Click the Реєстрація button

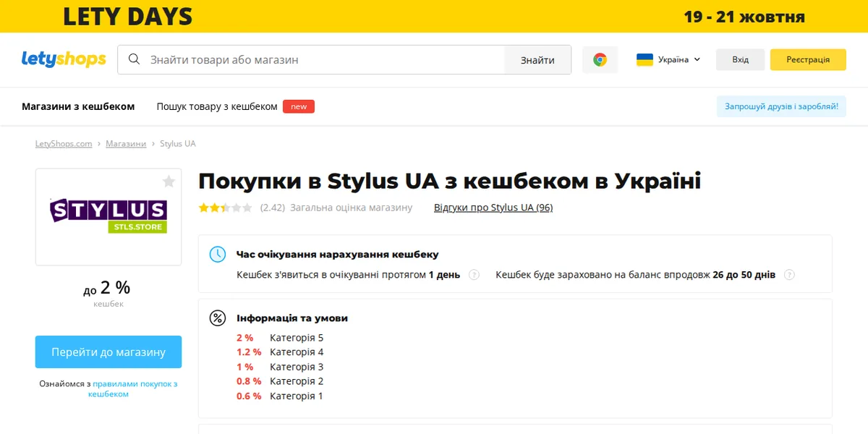[x=808, y=59]
